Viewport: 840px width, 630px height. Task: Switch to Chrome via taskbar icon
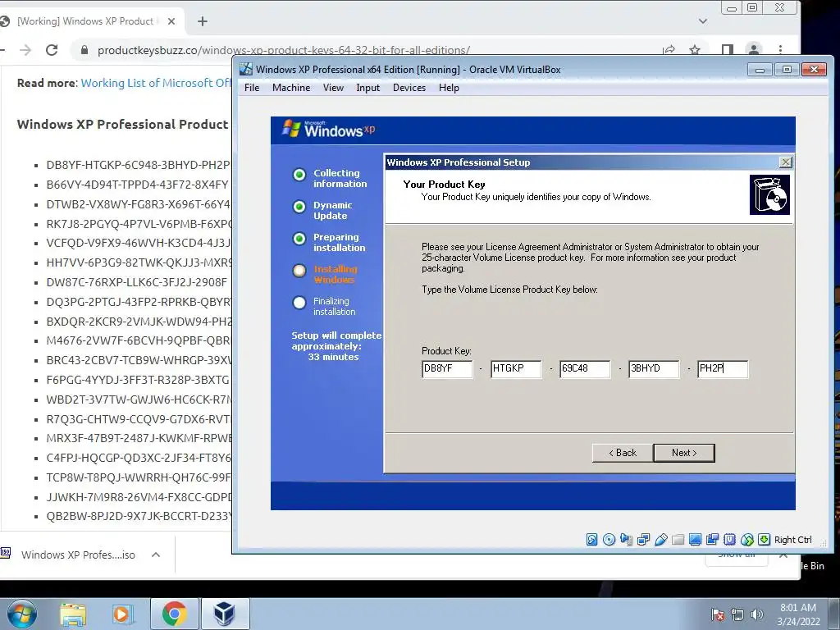pyautogui.click(x=174, y=614)
